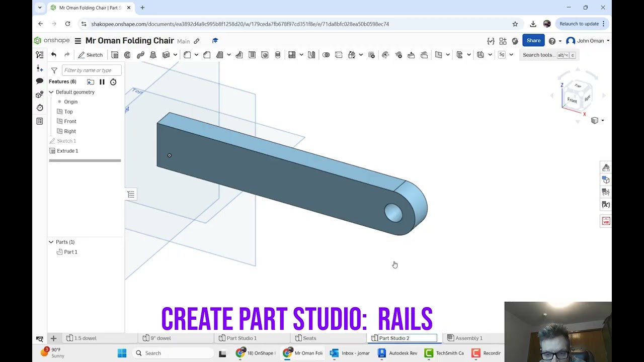Image resolution: width=644 pixels, height=362 pixels.
Task: Expand the Thicken tool dropdown arrow
Action: (x=175, y=55)
